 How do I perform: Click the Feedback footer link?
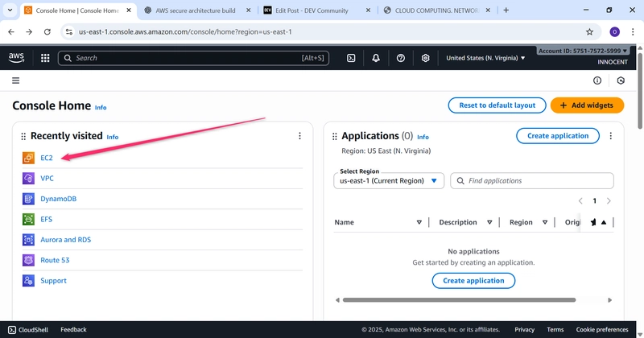[x=73, y=330]
